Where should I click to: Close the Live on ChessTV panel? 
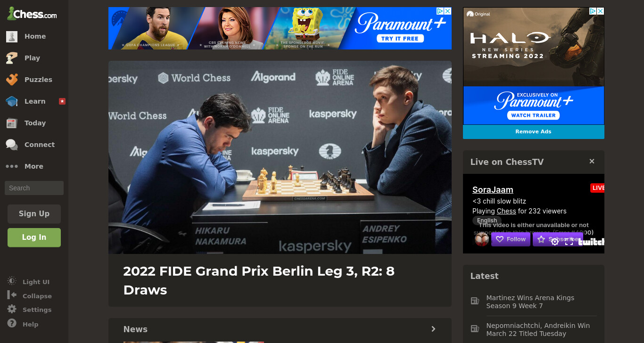(x=592, y=161)
